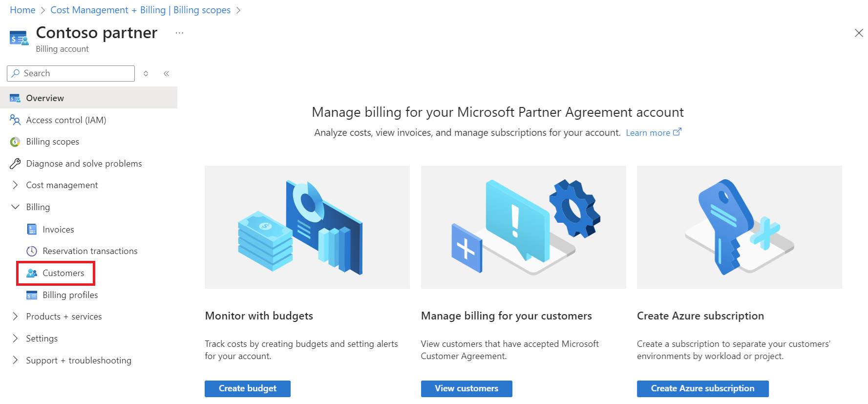868x404 pixels.
Task: Focus the sidebar Search field
Action: (x=71, y=73)
